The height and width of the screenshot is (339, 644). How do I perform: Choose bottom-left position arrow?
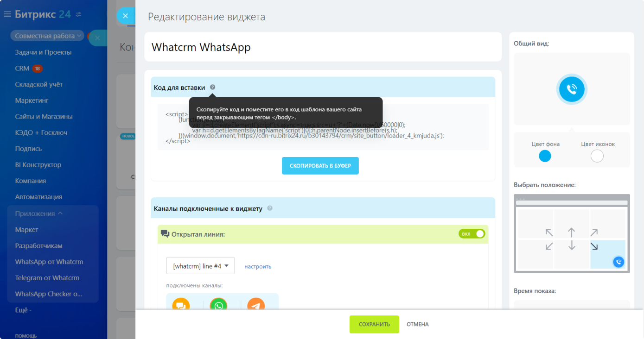(x=549, y=246)
